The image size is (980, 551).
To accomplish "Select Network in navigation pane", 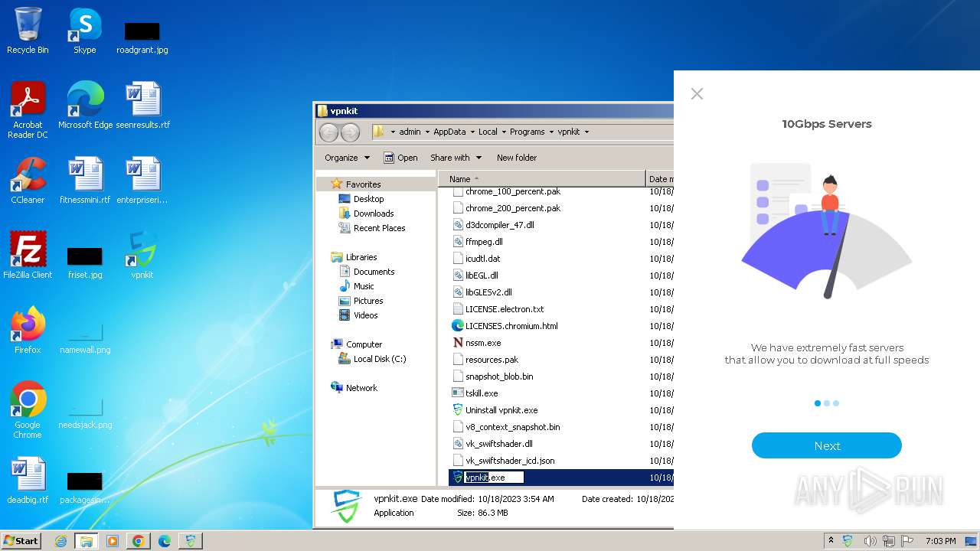I will click(x=361, y=388).
